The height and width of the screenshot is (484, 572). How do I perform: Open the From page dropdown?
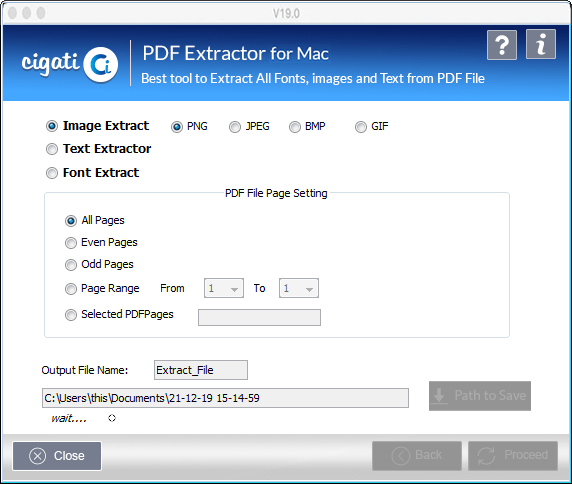pyautogui.click(x=224, y=289)
